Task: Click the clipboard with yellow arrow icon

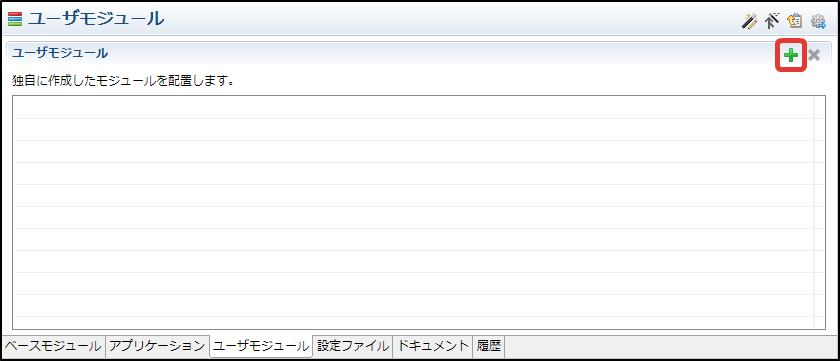Action: 794,21
